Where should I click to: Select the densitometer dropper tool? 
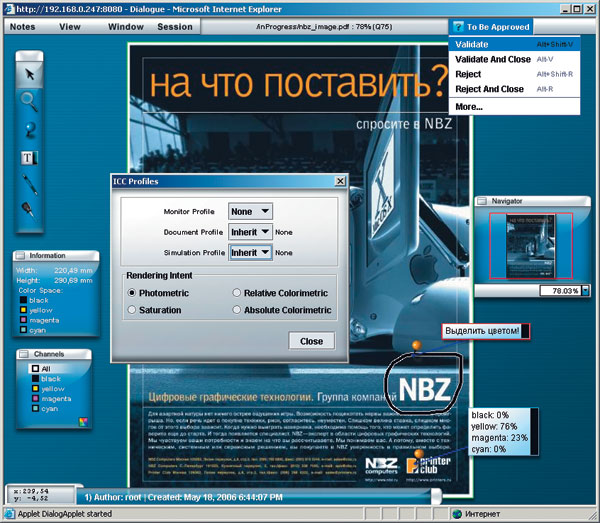(x=29, y=211)
